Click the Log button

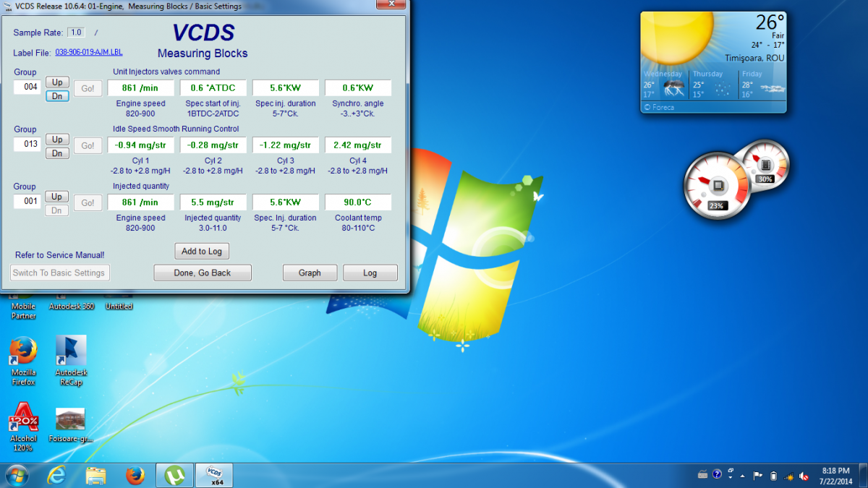[370, 273]
